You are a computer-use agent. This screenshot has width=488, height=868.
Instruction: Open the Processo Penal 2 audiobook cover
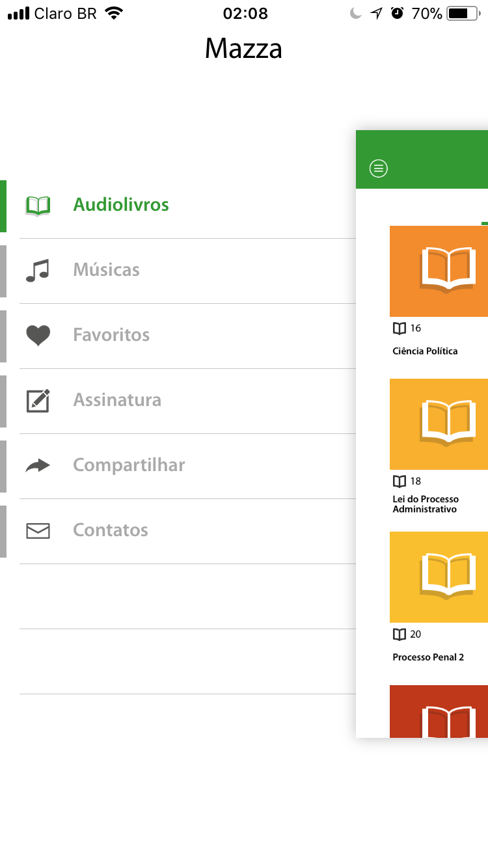[x=439, y=576]
